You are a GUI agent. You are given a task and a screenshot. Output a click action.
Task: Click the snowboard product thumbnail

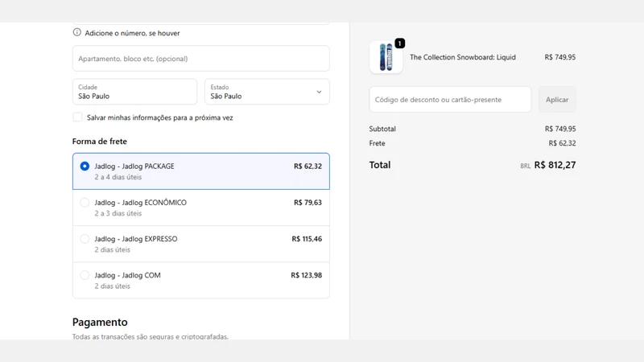pos(386,57)
